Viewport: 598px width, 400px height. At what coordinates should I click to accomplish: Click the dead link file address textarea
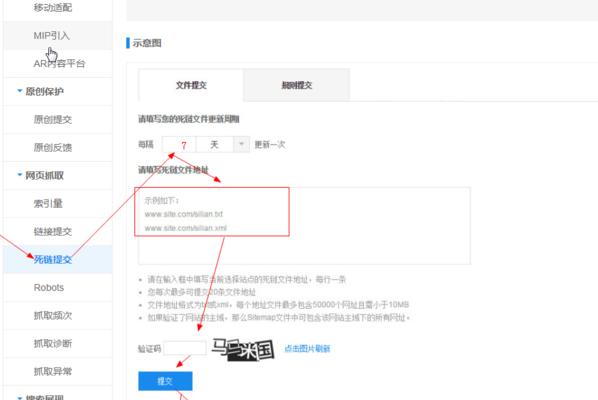click(304, 226)
